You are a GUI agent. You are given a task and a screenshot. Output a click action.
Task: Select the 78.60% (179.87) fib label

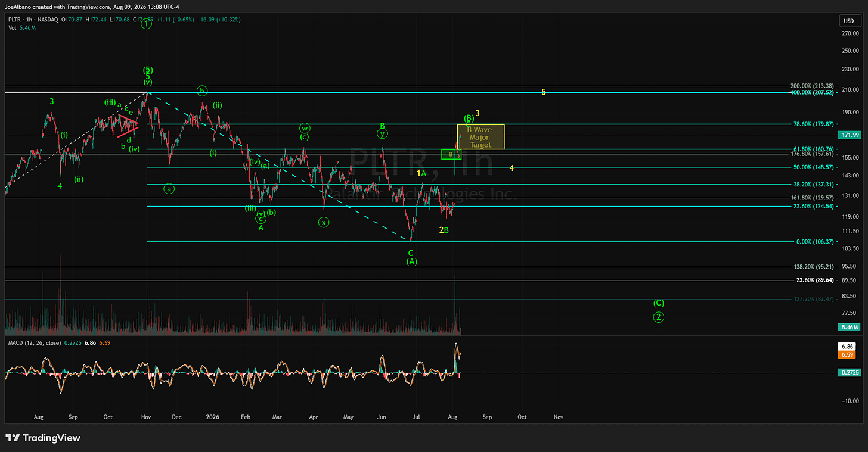(813, 124)
